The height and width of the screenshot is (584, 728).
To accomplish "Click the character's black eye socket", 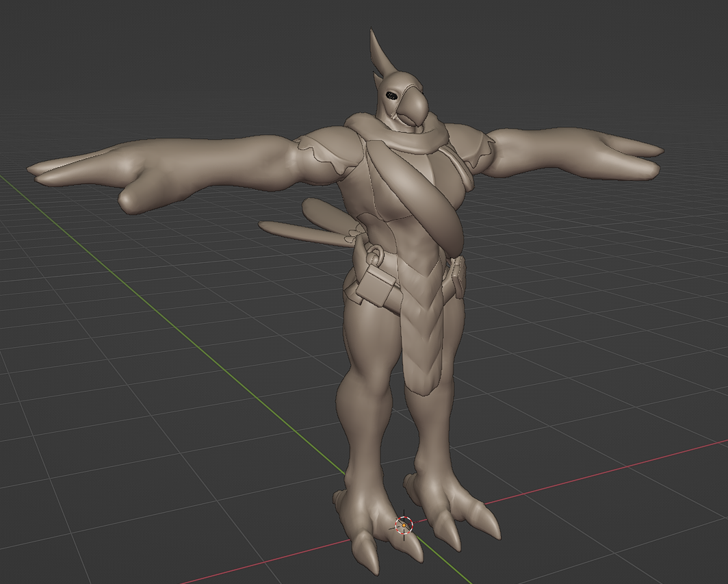I will click(392, 96).
